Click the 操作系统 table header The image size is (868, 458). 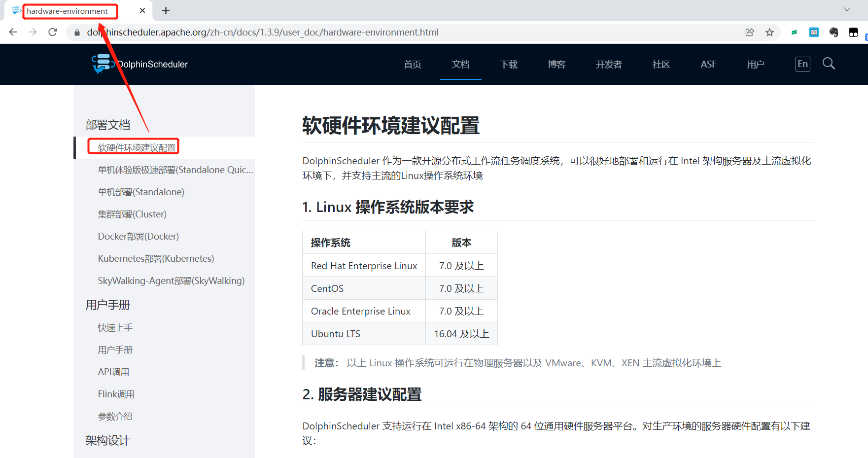click(x=364, y=243)
